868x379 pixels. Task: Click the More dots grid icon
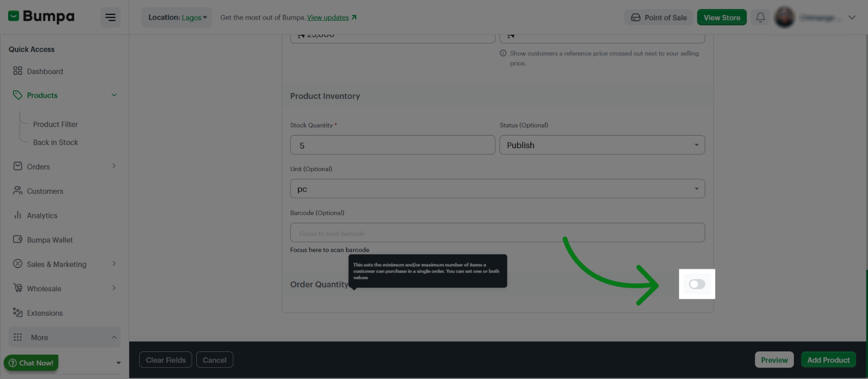pos(18,337)
